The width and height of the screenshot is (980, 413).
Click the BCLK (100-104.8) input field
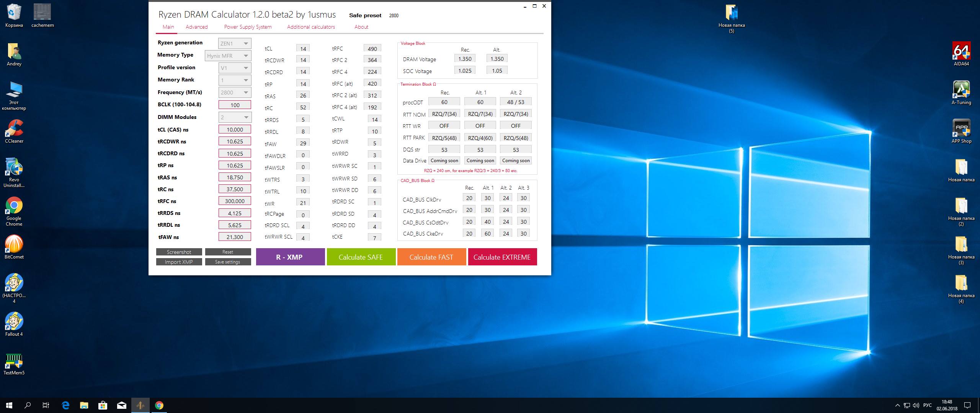pyautogui.click(x=235, y=105)
